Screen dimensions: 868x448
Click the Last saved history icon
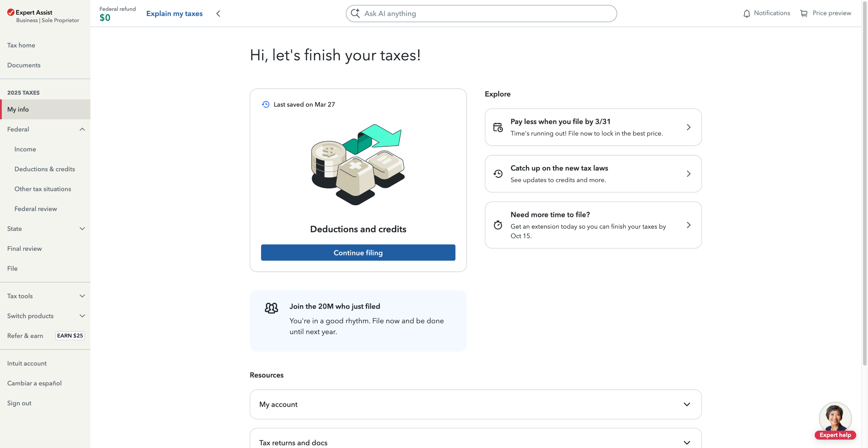pyautogui.click(x=265, y=104)
